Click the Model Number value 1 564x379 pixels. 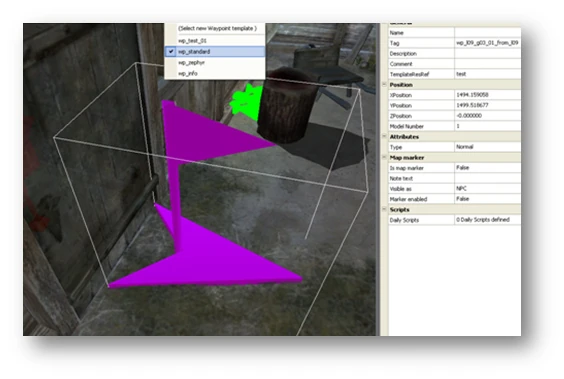point(487,126)
